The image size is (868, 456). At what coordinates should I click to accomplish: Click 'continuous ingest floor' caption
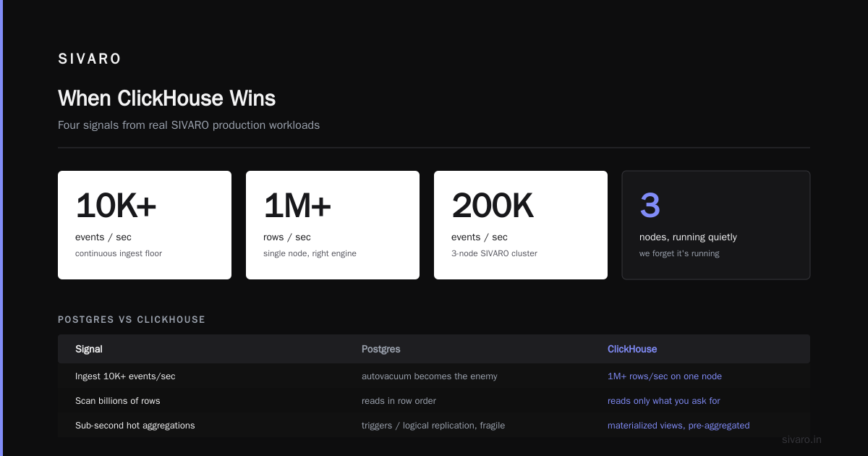[119, 253]
